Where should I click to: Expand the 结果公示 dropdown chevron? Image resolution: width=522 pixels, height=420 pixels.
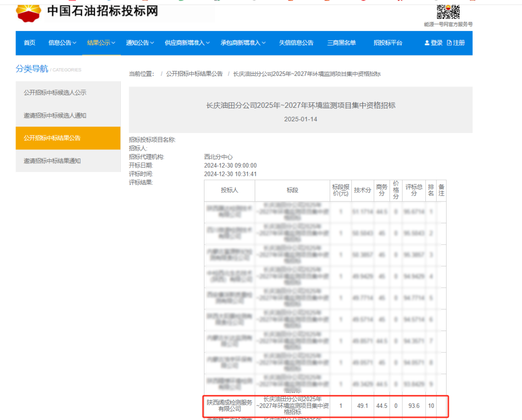click(x=113, y=43)
